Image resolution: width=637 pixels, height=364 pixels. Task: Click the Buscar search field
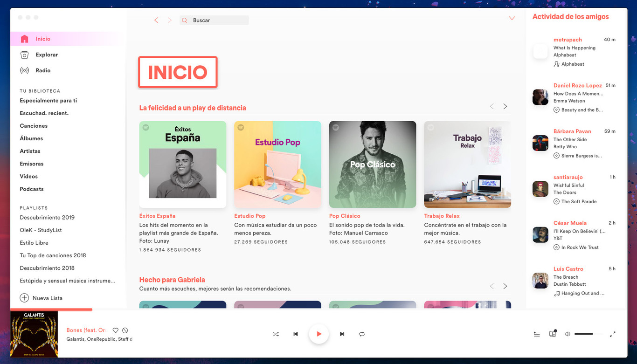pyautogui.click(x=215, y=20)
